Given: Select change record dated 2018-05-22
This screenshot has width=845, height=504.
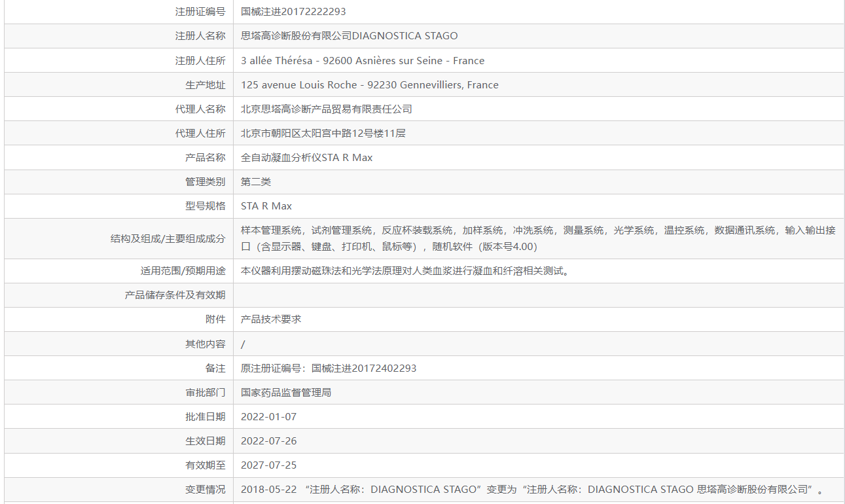Looking at the screenshot, I should tap(531, 489).
